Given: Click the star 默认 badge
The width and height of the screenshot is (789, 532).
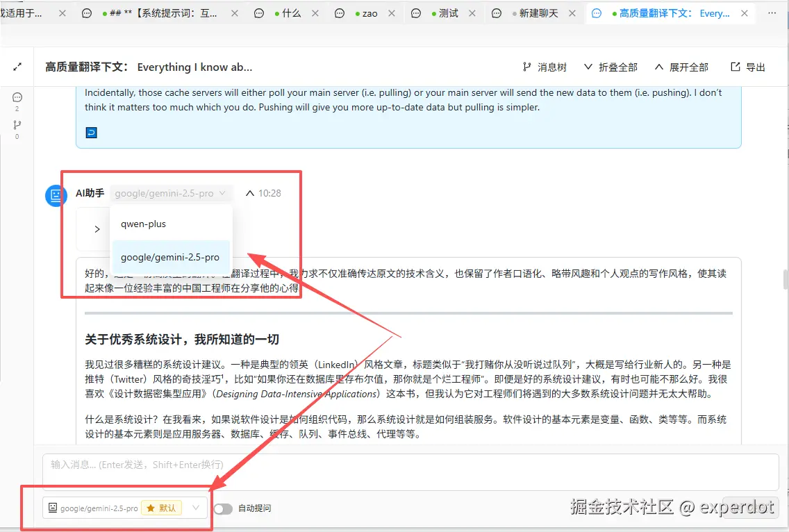Looking at the screenshot, I should pyautogui.click(x=162, y=508).
